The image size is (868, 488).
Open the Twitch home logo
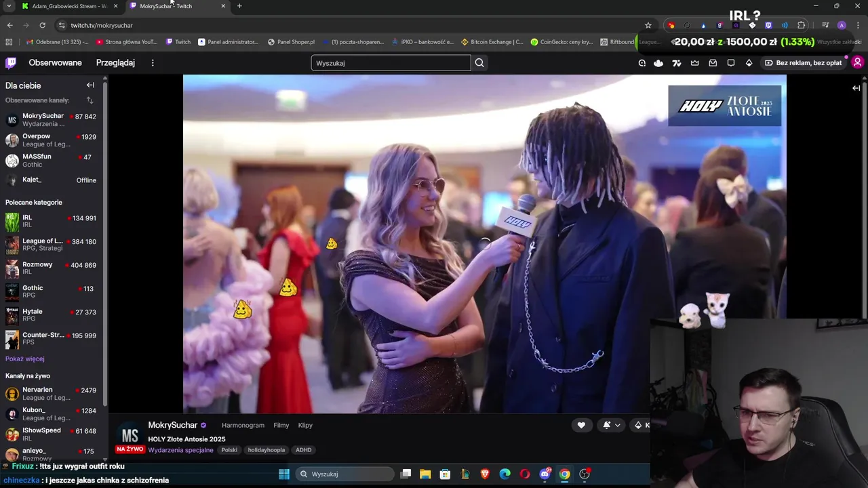click(11, 63)
